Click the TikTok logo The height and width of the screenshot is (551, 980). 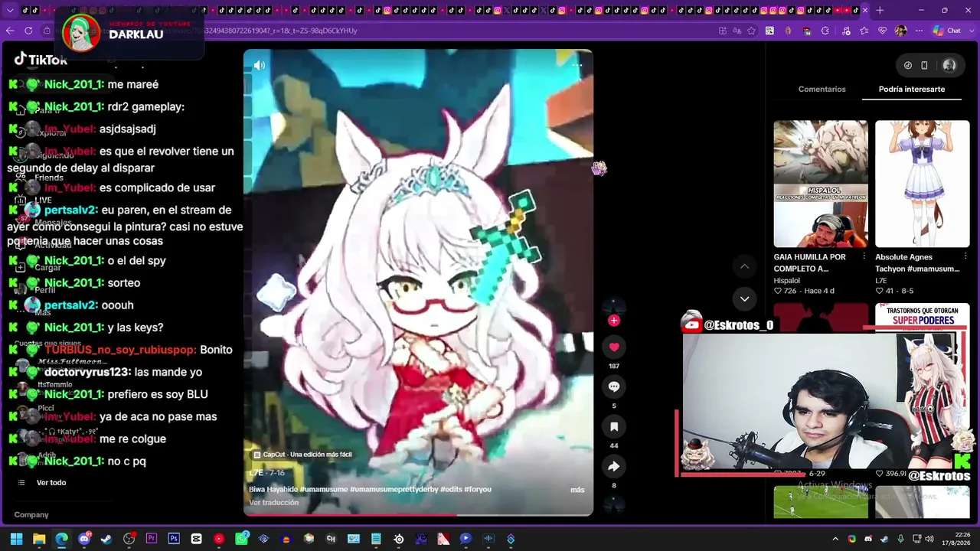coord(41,60)
